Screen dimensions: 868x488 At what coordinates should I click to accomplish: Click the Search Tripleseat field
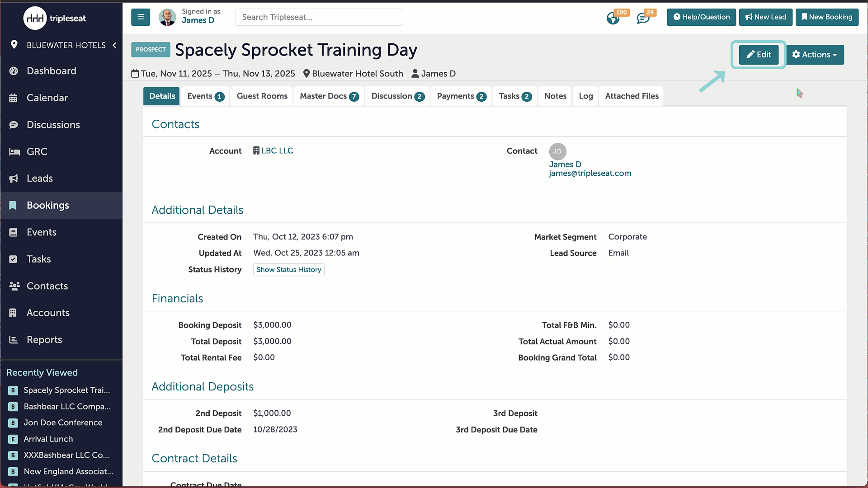click(319, 17)
